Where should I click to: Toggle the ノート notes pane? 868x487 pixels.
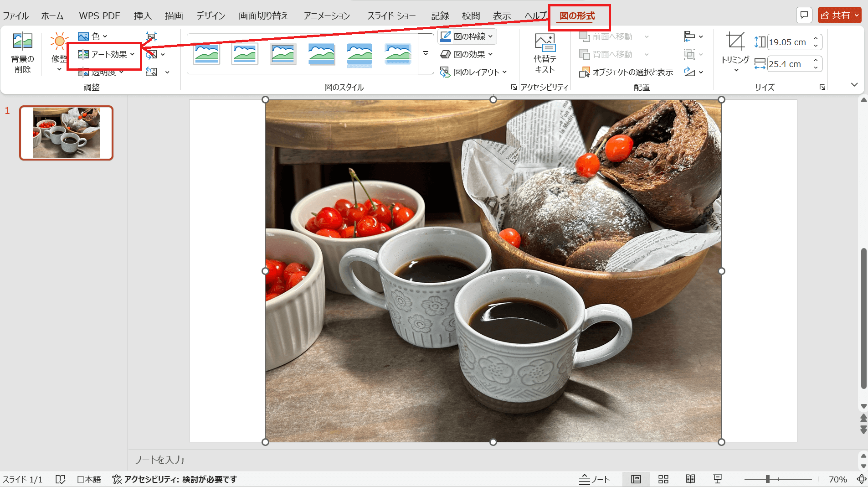[x=595, y=479]
